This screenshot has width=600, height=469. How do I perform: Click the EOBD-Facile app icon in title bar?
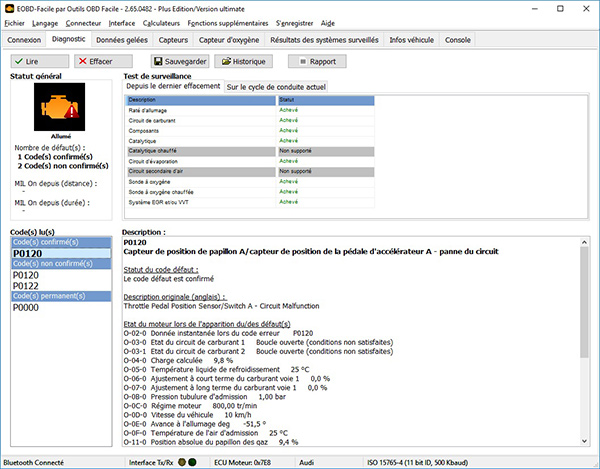click(10, 8)
